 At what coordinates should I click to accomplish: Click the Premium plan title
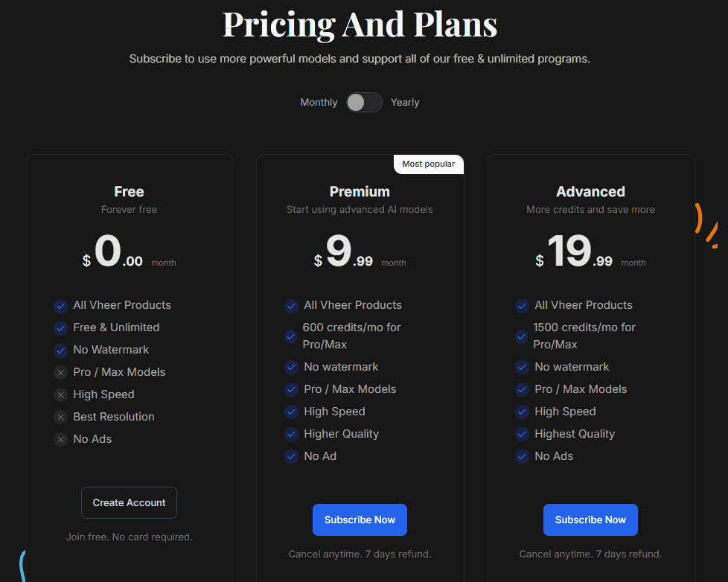360,191
